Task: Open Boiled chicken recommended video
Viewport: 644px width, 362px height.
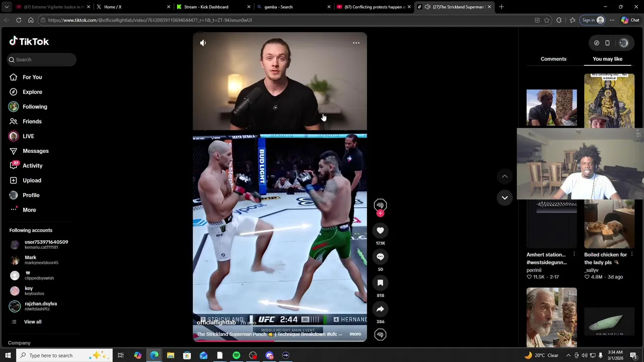Action: coord(609,224)
